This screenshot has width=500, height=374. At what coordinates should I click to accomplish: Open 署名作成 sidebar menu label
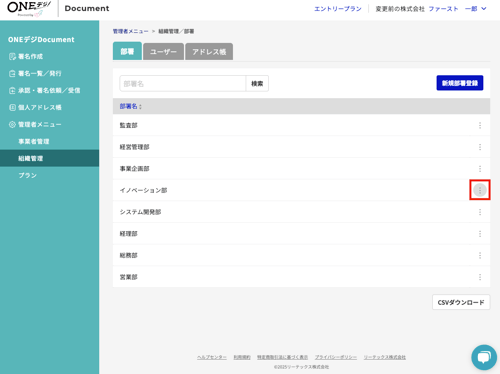30,56
